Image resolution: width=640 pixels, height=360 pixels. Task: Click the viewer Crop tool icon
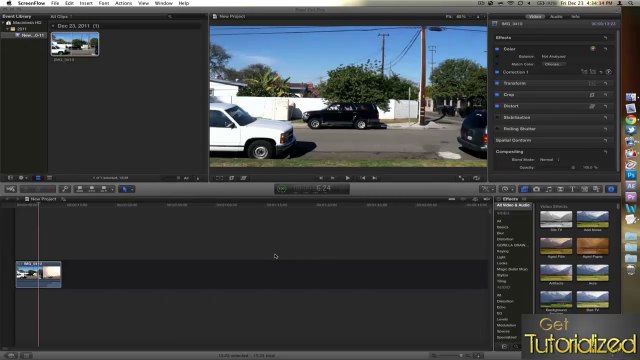(231, 178)
